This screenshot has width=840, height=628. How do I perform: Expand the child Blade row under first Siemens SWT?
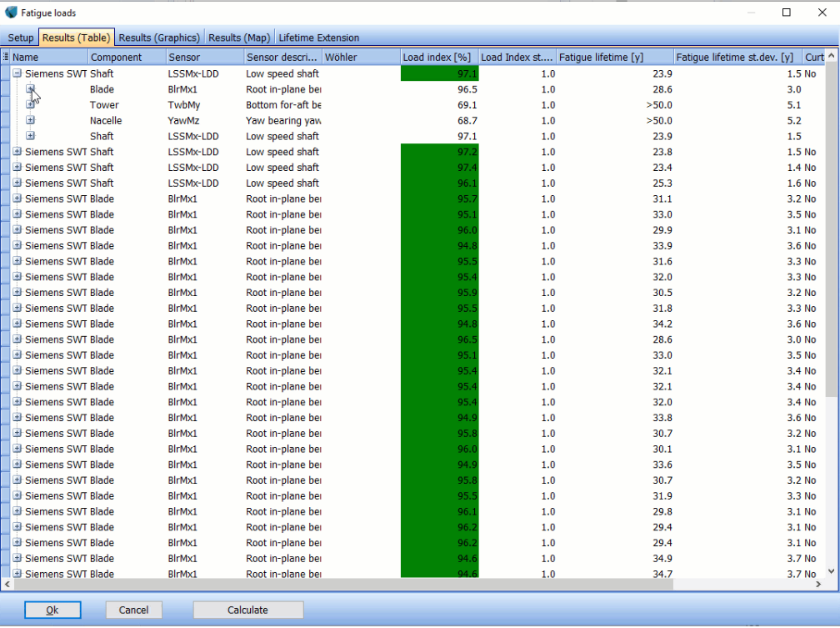pyautogui.click(x=31, y=89)
